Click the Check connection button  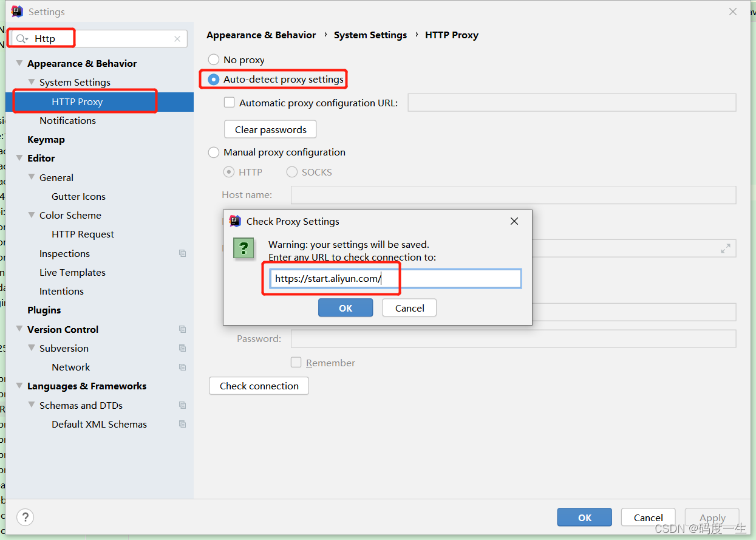[259, 386]
